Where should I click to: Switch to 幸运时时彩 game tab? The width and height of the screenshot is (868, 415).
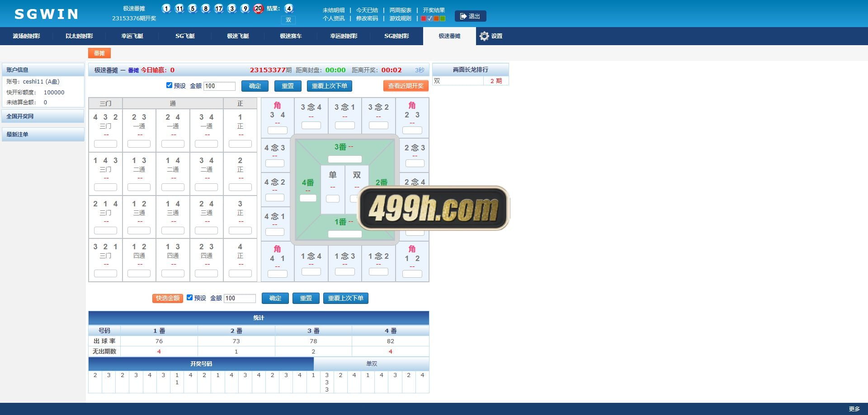pos(344,36)
